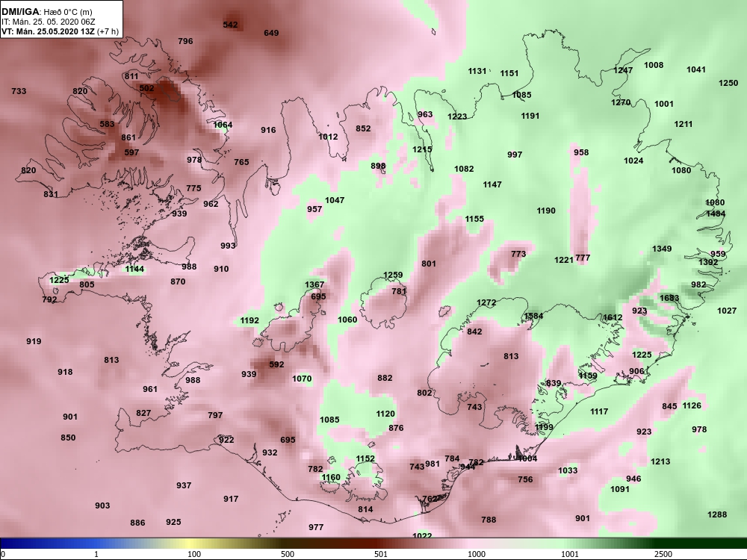Click the map value 1270
Screen dimensions: 747x560
click(621, 102)
